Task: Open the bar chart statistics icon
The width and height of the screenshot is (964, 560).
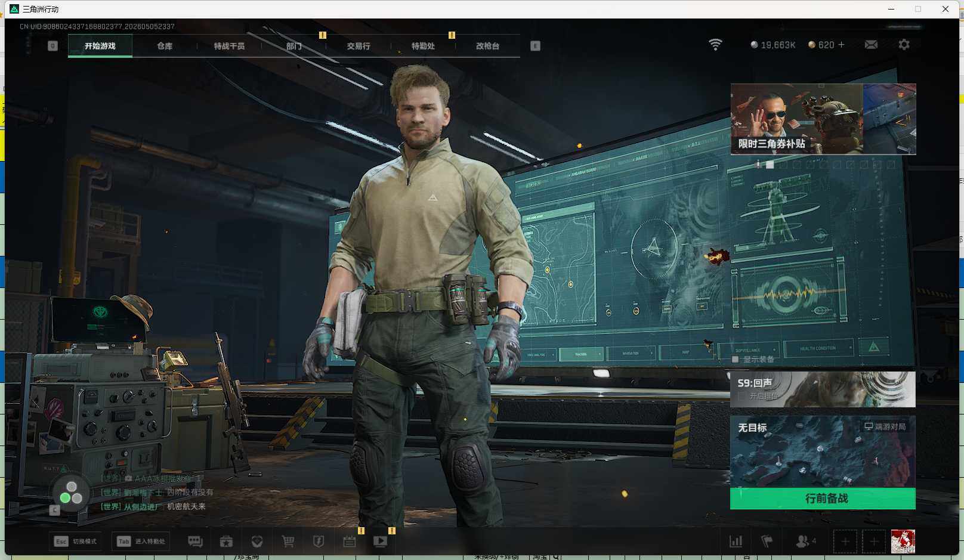Action: [736, 542]
